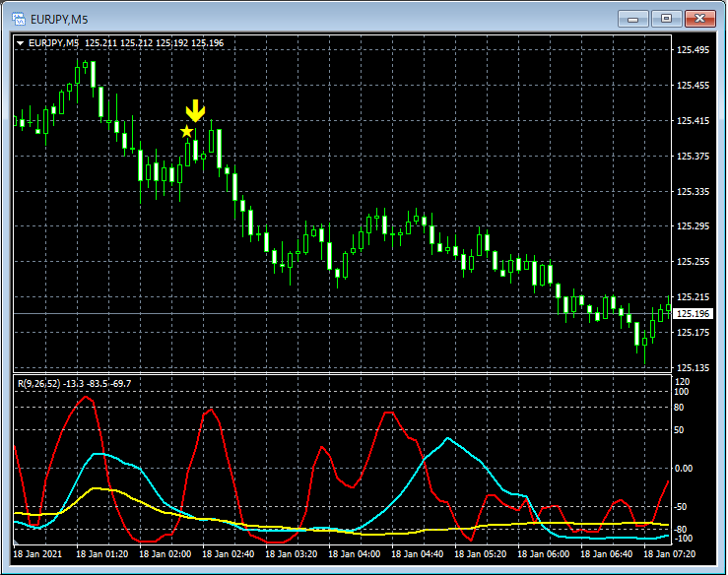Click the 125.135 level on price scale
The image size is (728, 575).
(x=694, y=367)
